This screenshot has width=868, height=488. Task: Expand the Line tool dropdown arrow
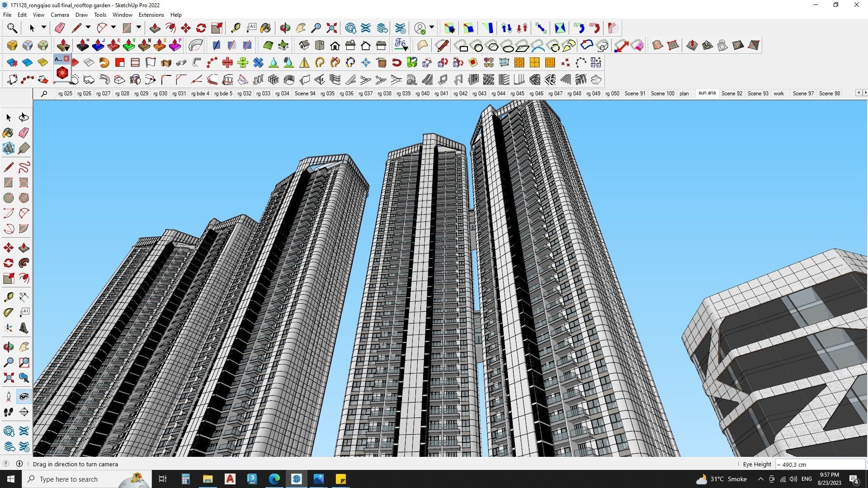click(88, 28)
